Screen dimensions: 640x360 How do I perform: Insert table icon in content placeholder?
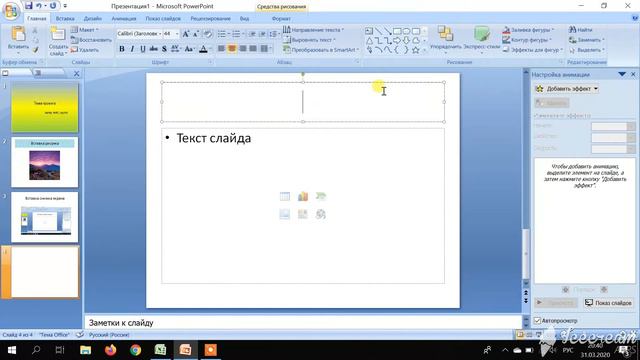pos(285,196)
